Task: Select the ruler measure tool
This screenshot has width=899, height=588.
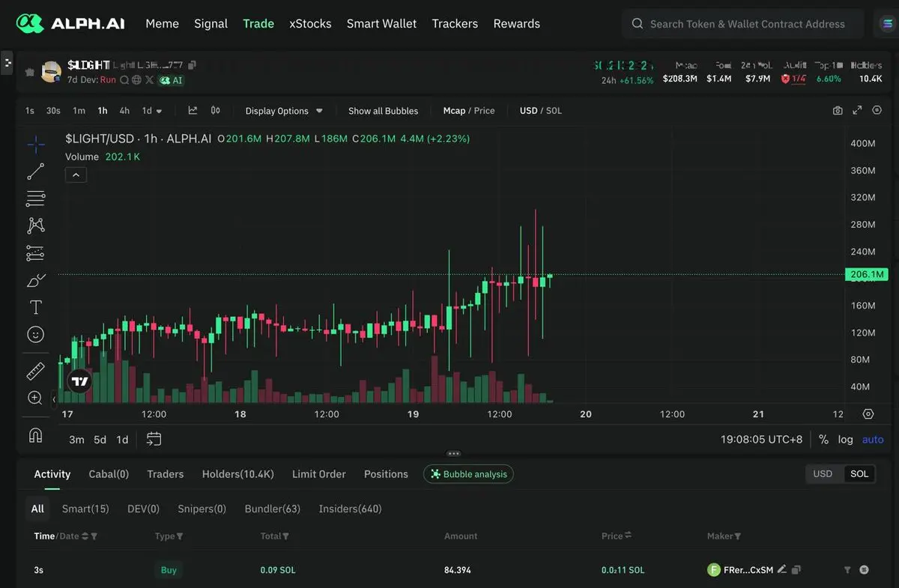Action: point(35,371)
